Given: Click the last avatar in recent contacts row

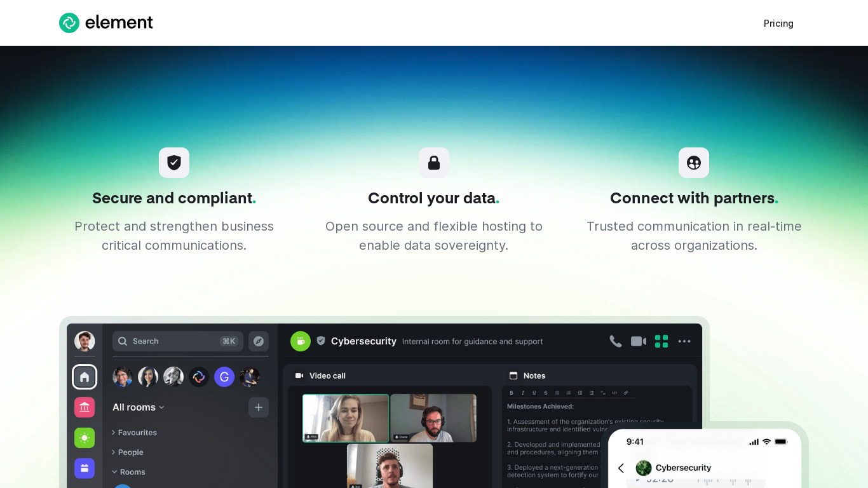Looking at the screenshot, I should point(250,377).
